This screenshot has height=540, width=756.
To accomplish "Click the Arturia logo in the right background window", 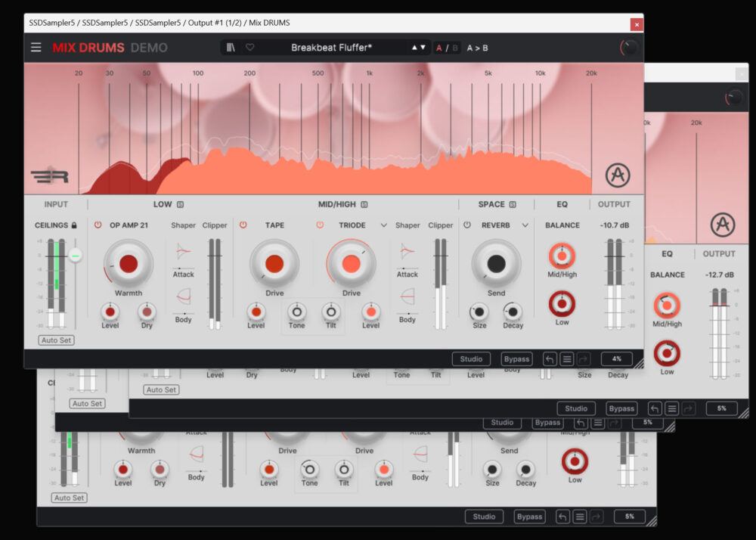I will click(723, 225).
